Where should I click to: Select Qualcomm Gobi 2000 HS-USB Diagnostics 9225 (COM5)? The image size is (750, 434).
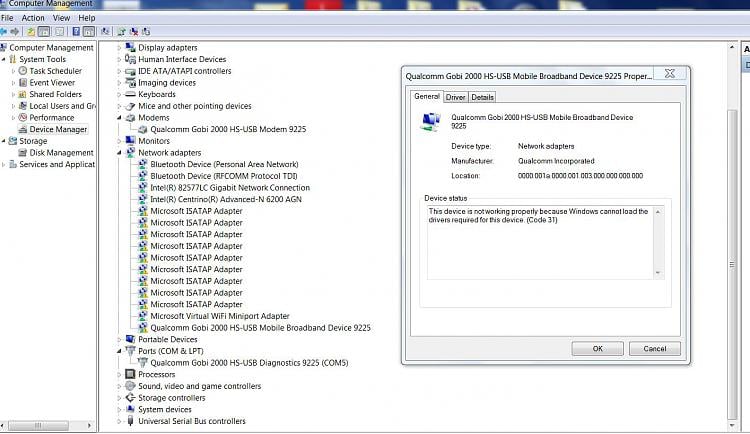pyautogui.click(x=249, y=363)
